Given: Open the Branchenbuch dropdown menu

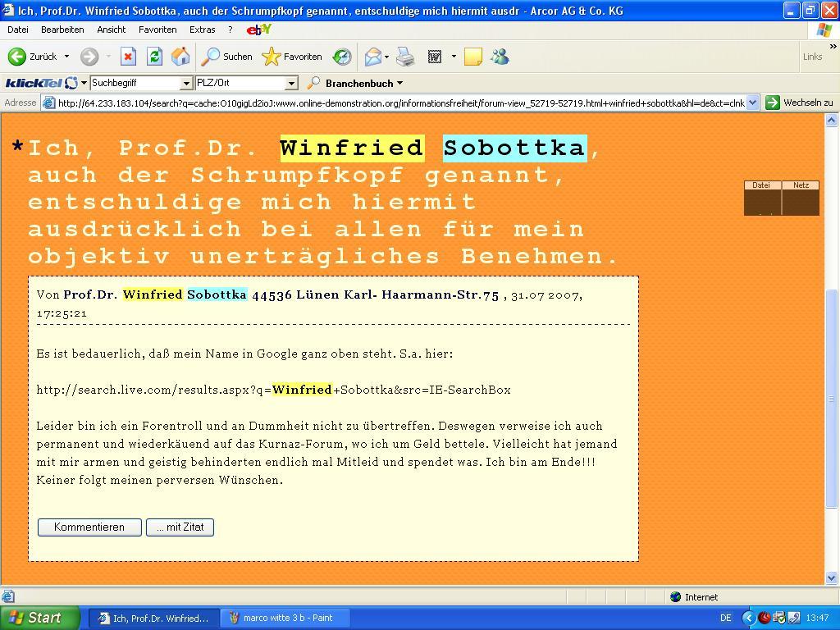Looking at the screenshot, I should (364, 83).
